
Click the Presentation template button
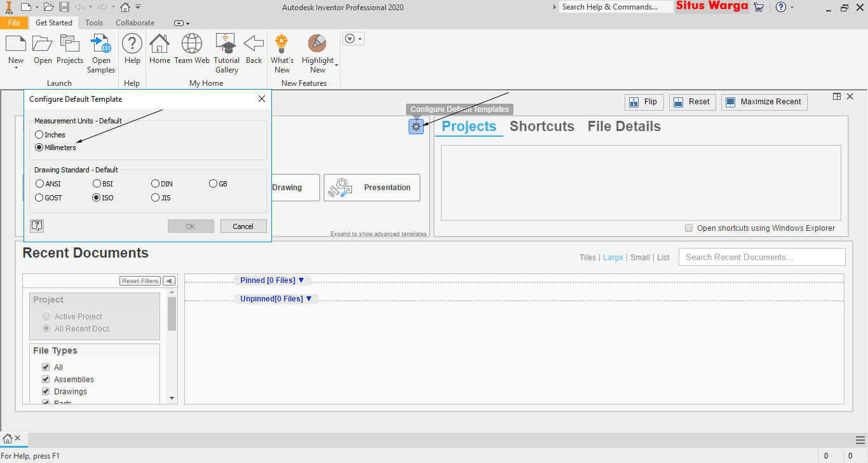click(372, 188)
